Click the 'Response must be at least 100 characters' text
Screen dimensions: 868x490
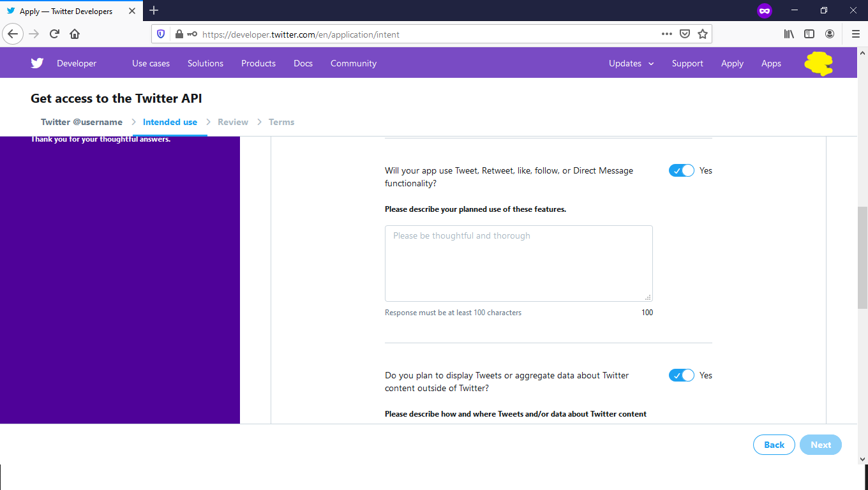pos(453,313)
